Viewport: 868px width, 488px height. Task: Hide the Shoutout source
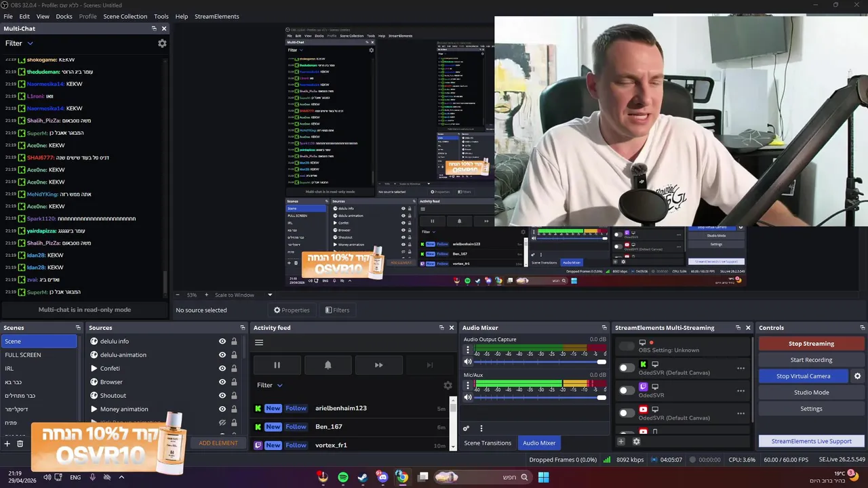222,396
